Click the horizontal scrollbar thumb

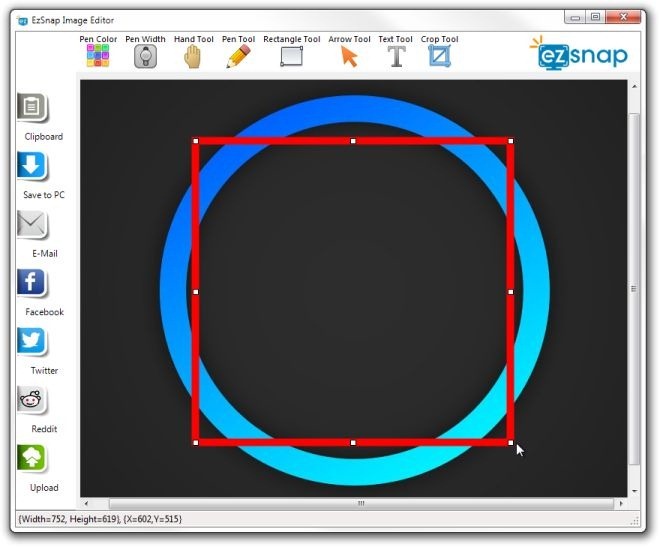point(361,503)
